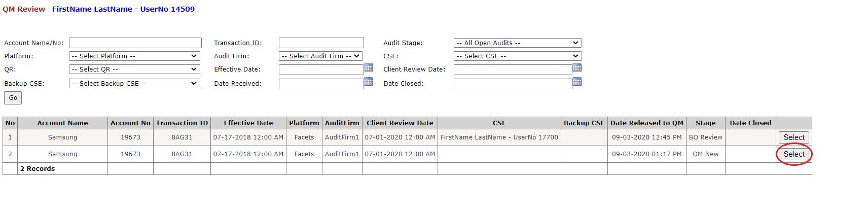This screenshot has width=868, height=213.
Task: Click Select for the QM New row
Action: [794, 154]
